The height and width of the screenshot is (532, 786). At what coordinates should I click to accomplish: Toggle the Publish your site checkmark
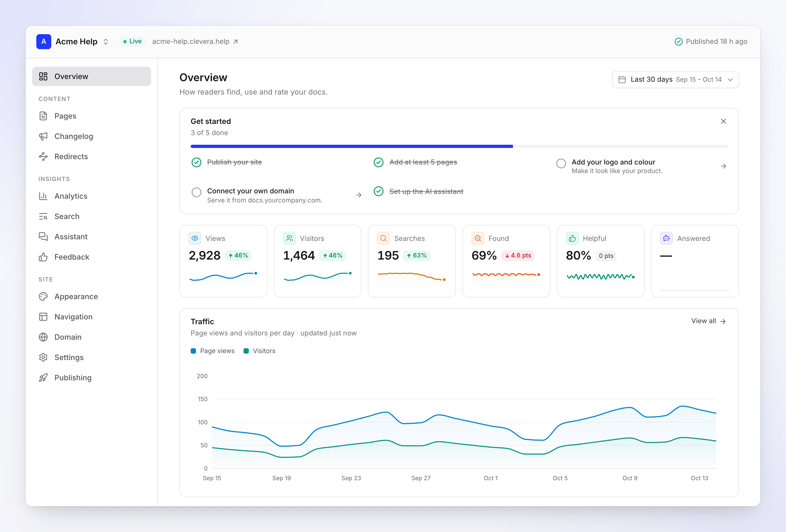196,162
